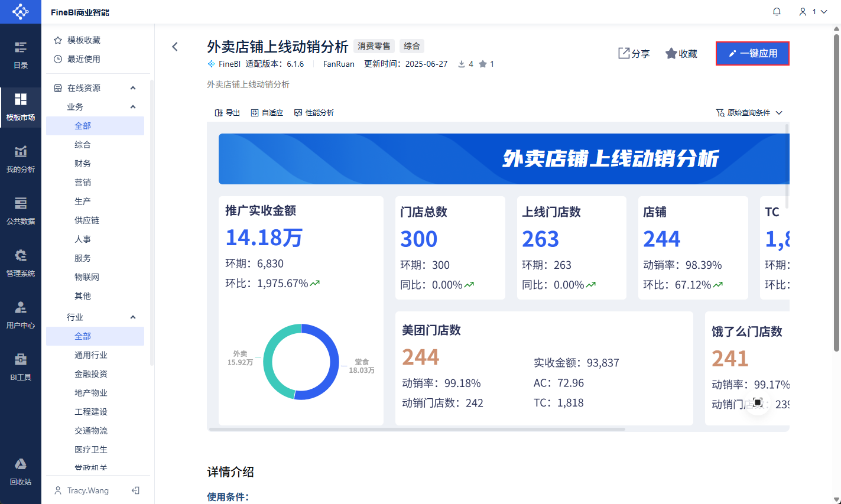Click the notification bell icon
841x504 pixels.
coord(777,12)
